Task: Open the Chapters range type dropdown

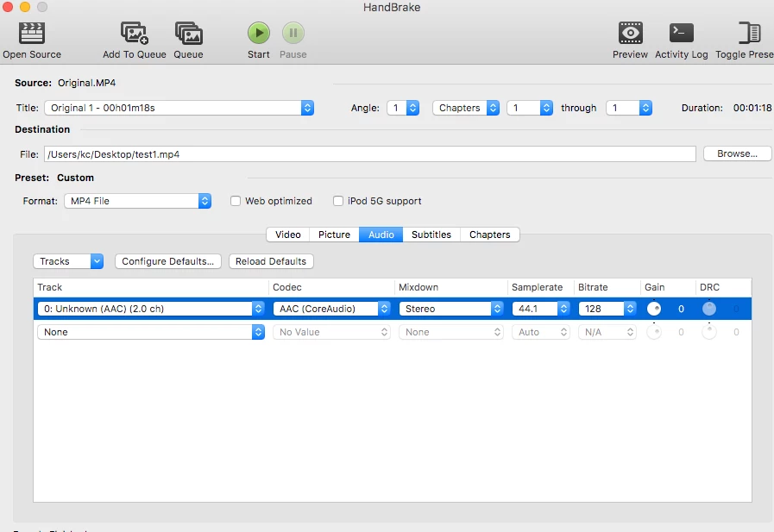Action: [x=466, y=108]
